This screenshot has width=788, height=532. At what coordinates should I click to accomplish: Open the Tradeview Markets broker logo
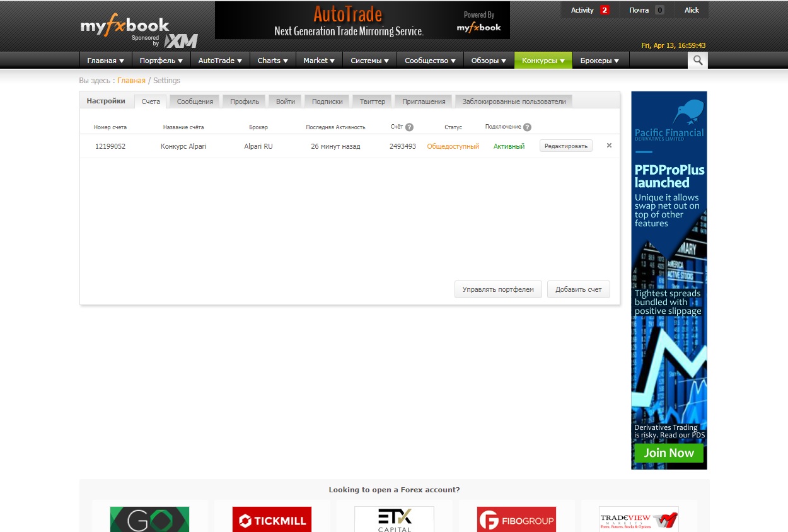639,519
